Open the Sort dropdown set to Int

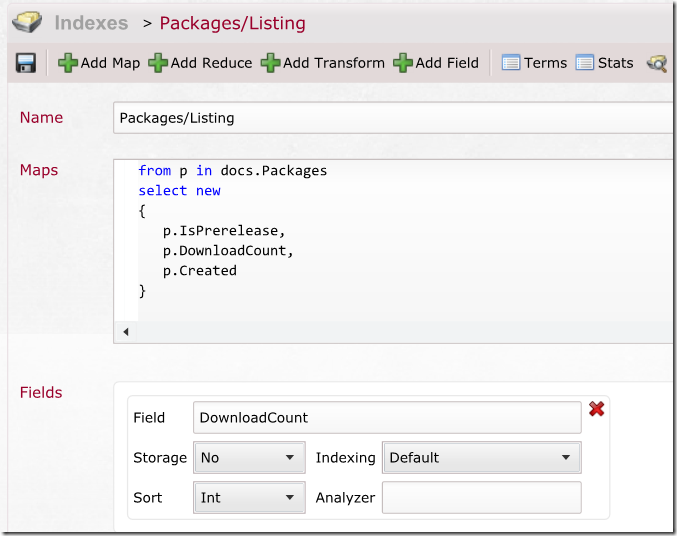coord(249,498)
